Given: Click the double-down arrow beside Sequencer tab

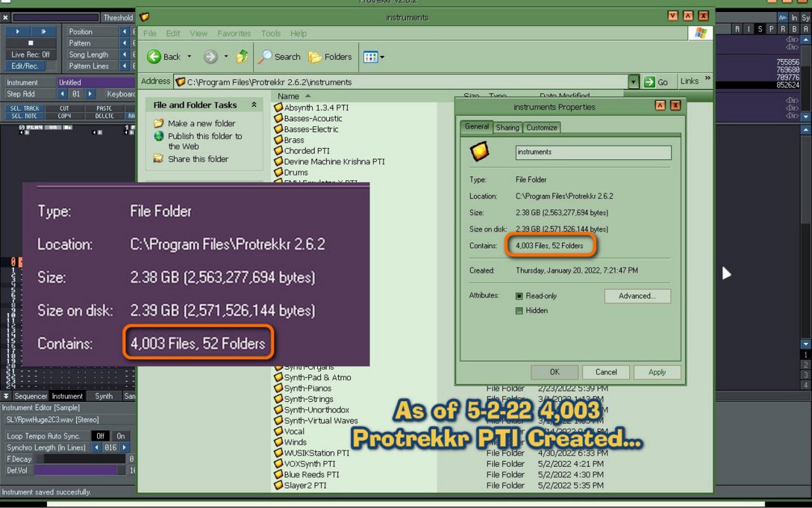Looking at the screenshot, I should pyautogui.click(x=6, y=396).
